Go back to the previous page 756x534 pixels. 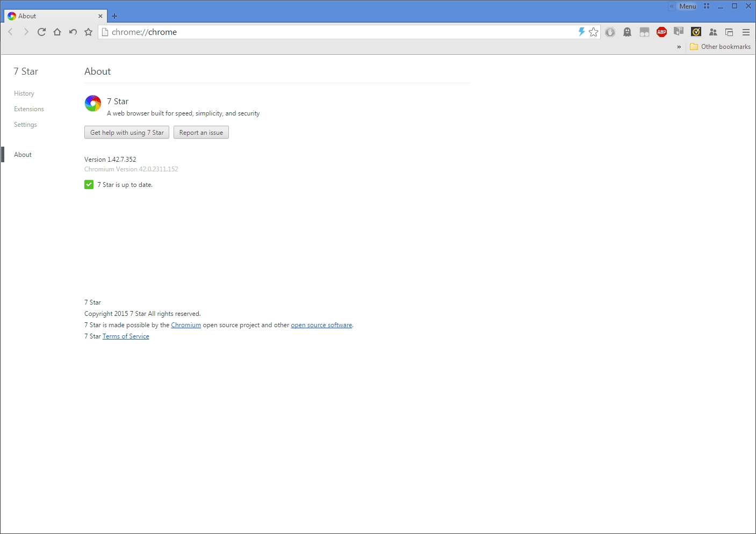coord(10,32)
